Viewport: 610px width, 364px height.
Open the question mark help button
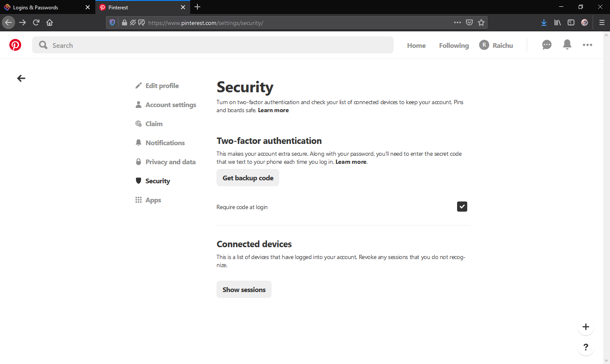(586, 347)
